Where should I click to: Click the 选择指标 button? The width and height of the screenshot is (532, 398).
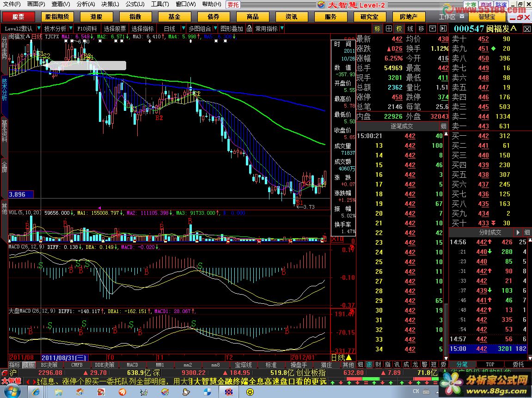click(142, 29)
